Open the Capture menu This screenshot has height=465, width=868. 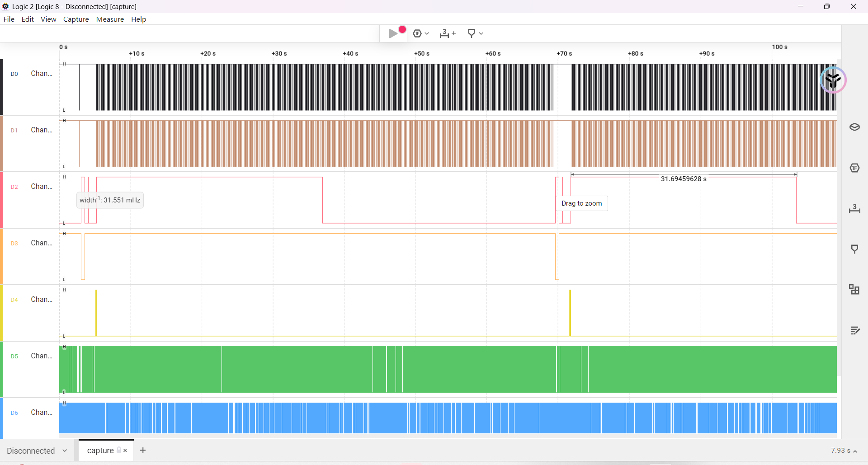[76, 19]
